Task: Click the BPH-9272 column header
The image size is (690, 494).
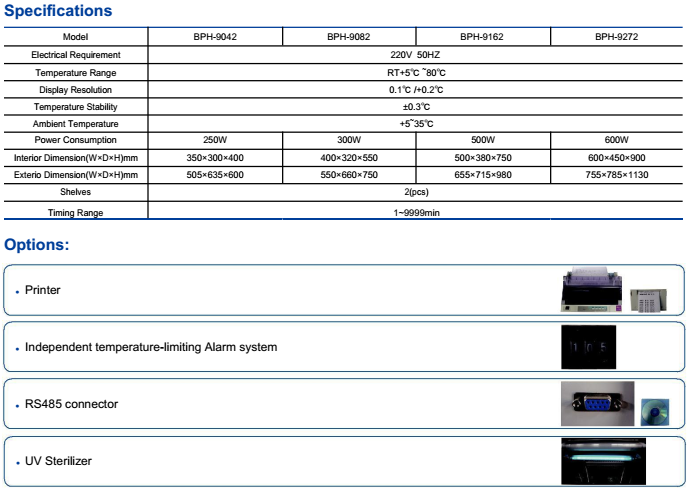Action: click(x=617, y=37)
